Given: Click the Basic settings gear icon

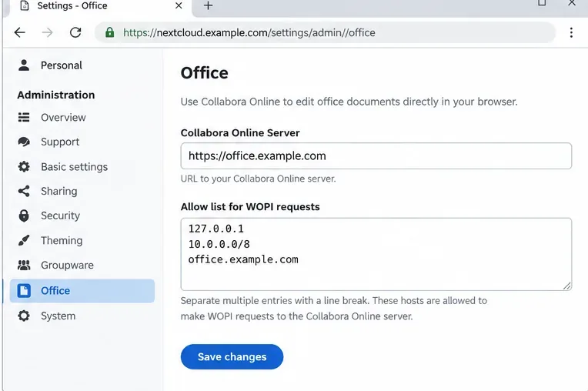Looking at the screenshot, I should point(24,166).
